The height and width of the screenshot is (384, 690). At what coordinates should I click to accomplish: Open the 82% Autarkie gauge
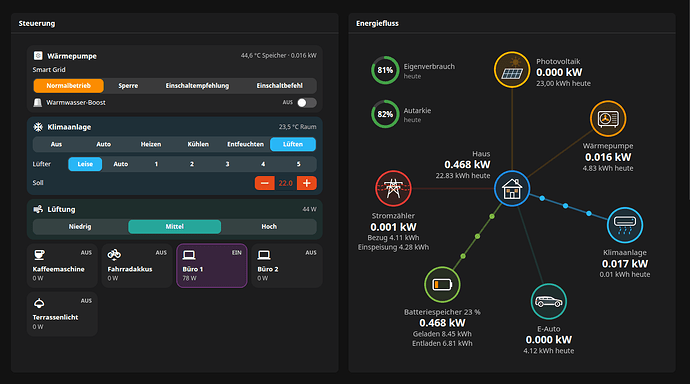click(x=385, y=114)
